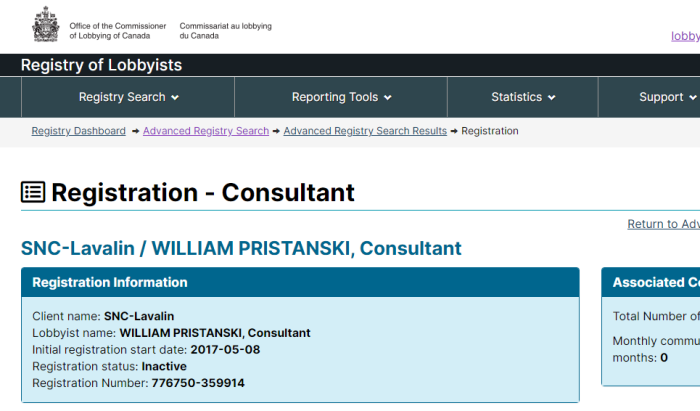Image resolution: width=700 pixels, height=411 pixels.
Task: Expand the Statistics chevron arrow
Action: (x=552, y=98)
